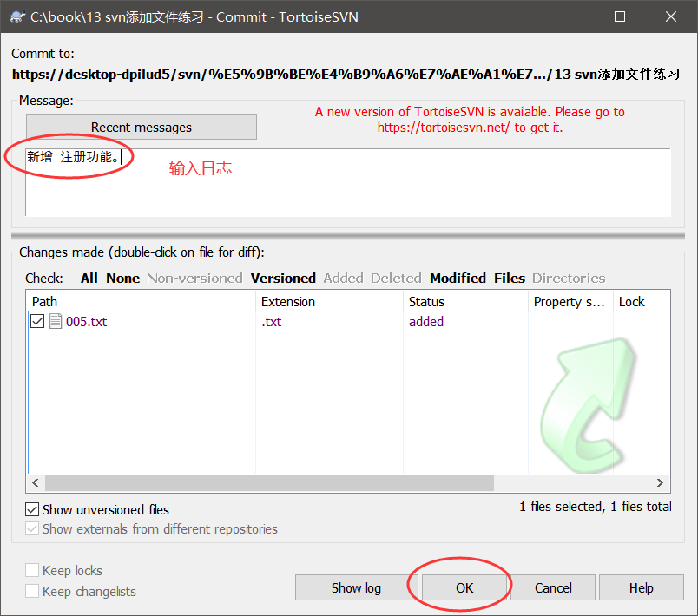
Task: Click the commit repository URL text
Action: (x=346, y=74)
